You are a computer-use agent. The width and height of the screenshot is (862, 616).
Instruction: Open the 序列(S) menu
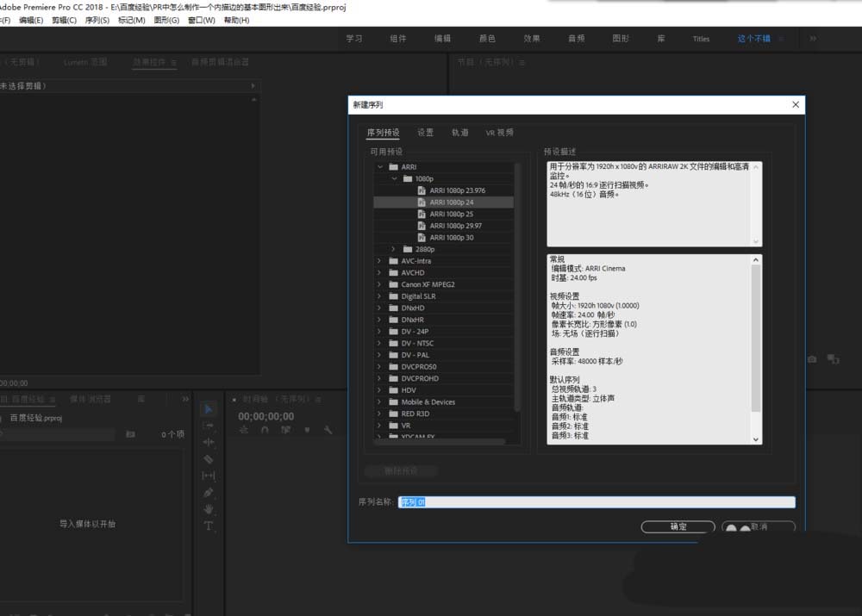[97, 21]
